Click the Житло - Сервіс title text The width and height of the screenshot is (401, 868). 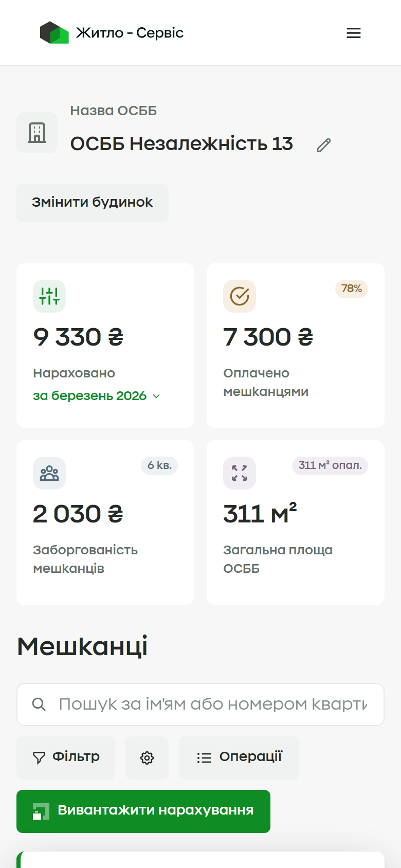tap(130, 33)
